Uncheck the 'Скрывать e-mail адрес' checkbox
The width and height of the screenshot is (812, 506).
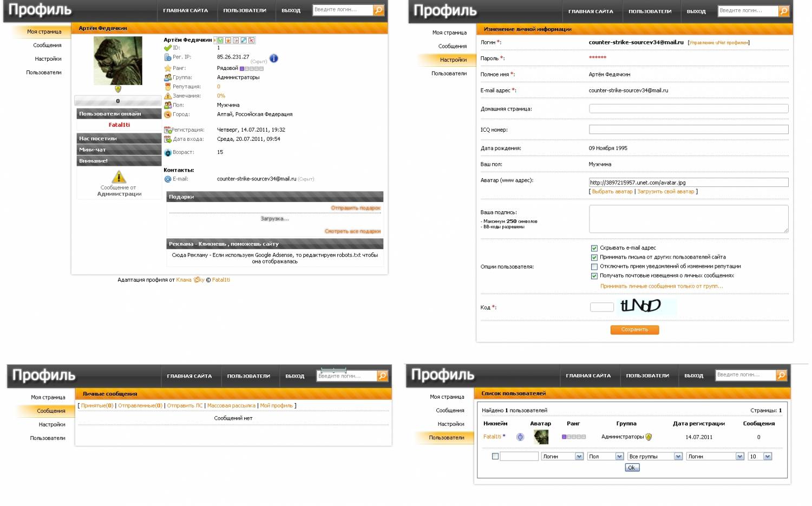coord(594,248)
